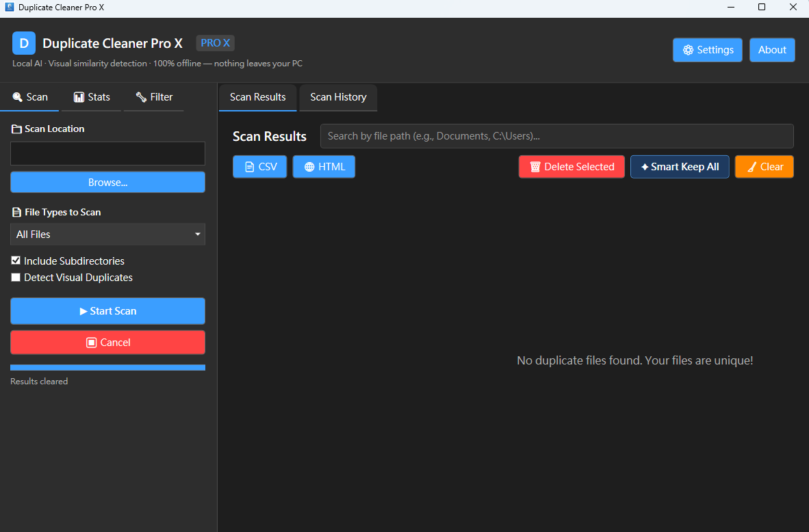Open the About dialog
The height and width of the screenshot is (532, 809).
(x=772, y=50)
